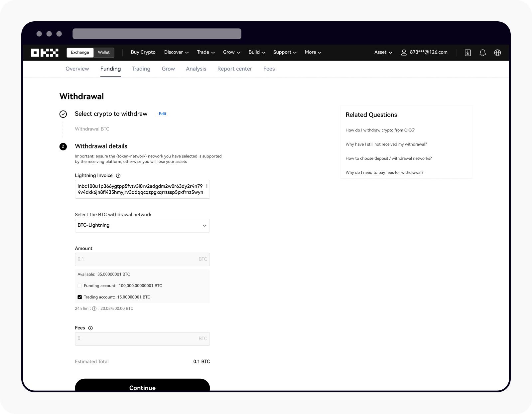Switch to the Analysis tab
The height and width of the screenshot is (414, 532).
196,69
